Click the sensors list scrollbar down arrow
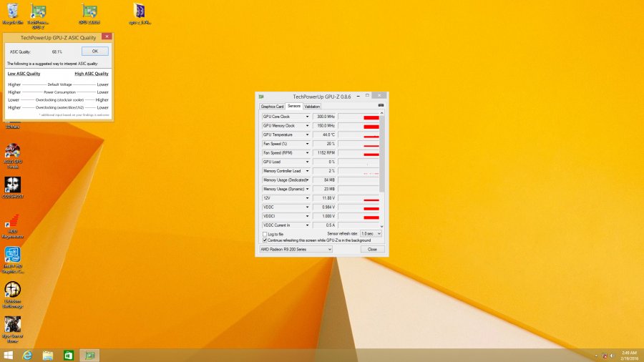This screenshot has width=644, height=362. pyautogui.click(x=381, y=226)
